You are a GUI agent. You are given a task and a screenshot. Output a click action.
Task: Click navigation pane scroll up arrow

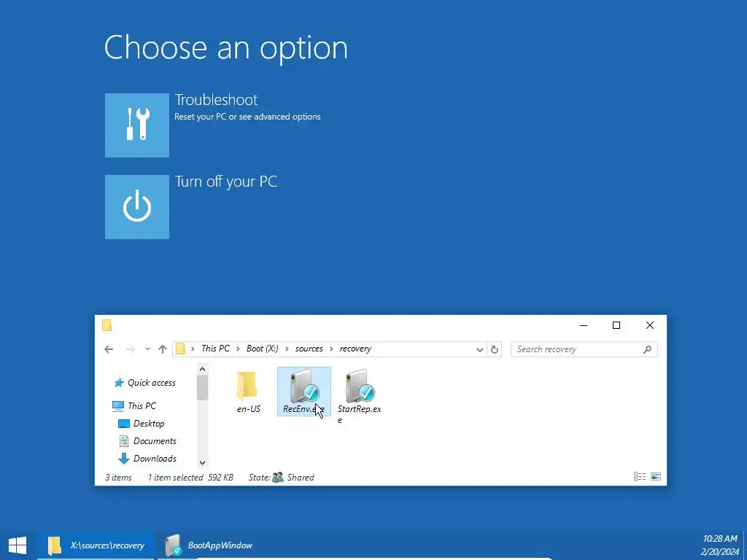(202, 369)
